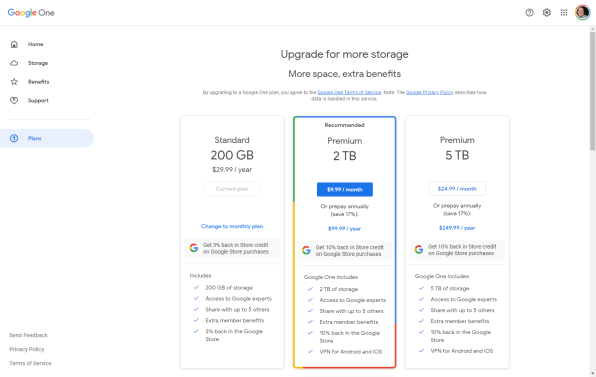Open the Google account profile picture
596x377 pixels.
coord(582,13)
